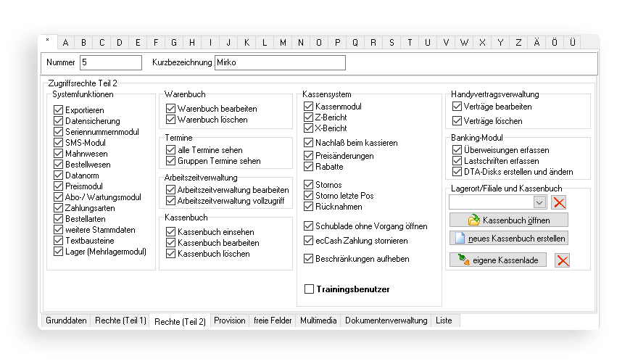The height and width of the screenshot is (364, 638).
Task: Toggle the Kassenmodul checkbox
Action: pyautogui.click(x=308, y=107)
